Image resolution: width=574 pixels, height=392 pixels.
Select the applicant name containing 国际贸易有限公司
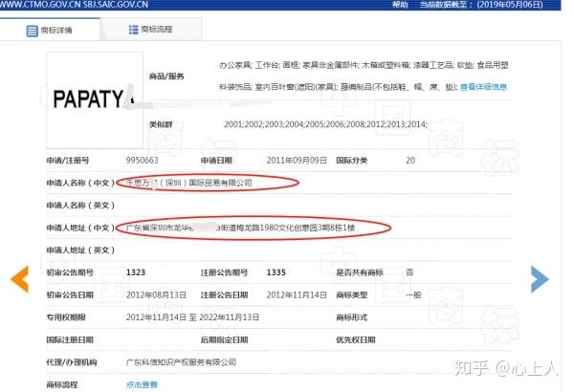188,183
